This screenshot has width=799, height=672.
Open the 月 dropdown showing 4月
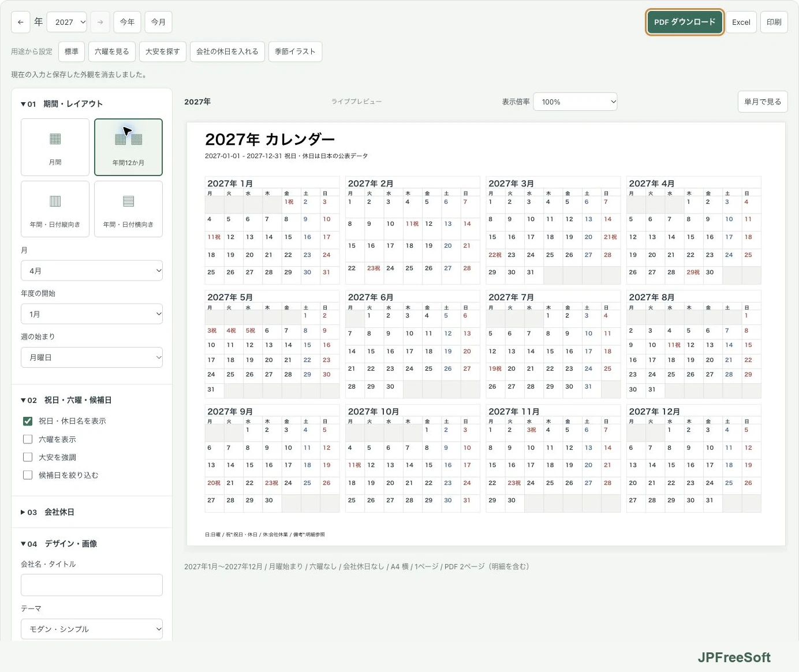pyautogui.click(x=92, y=270)
